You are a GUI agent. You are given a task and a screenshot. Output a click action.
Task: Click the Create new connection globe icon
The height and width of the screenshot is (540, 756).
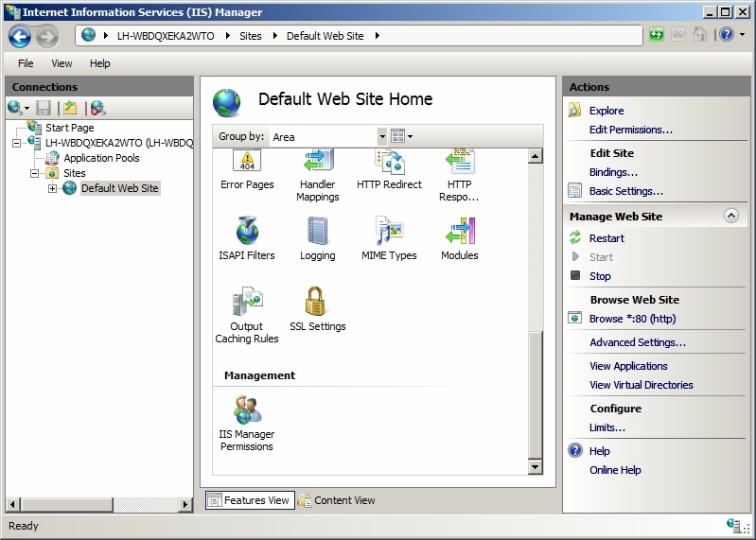[15, 108]
